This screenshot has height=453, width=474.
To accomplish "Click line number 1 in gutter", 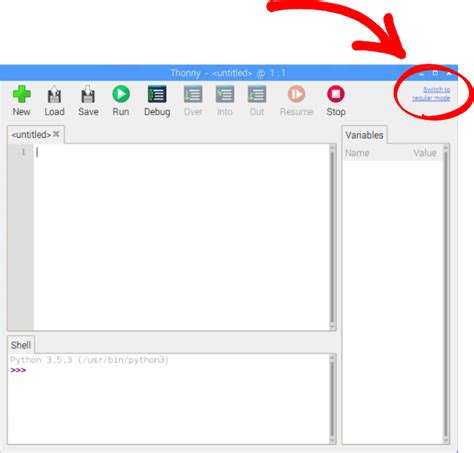I will [x=23, y=152].
